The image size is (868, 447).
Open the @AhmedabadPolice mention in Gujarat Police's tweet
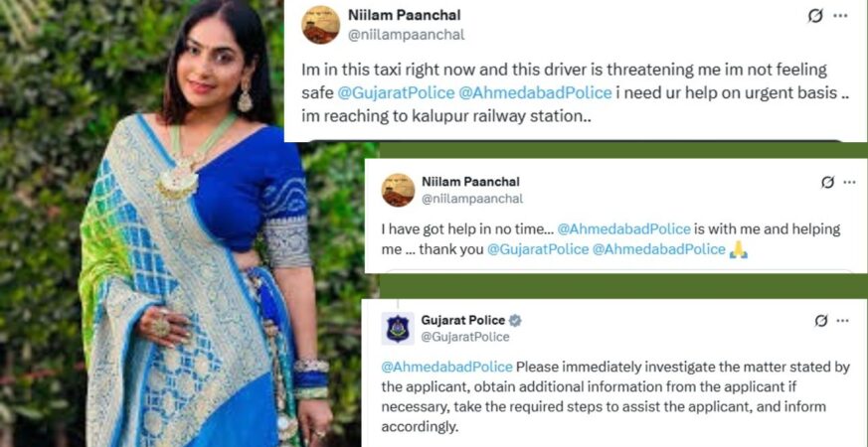pos(447,367)
